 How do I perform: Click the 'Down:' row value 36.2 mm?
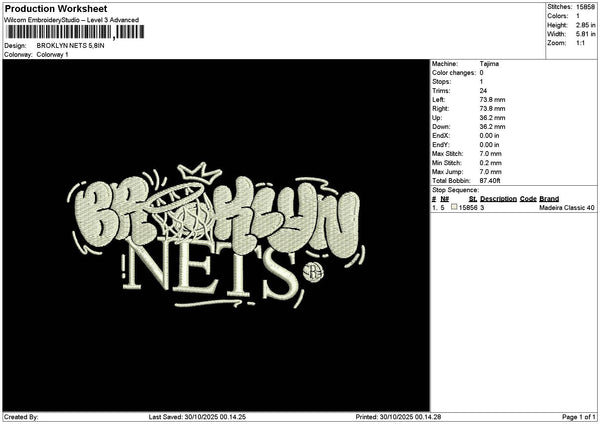[492, 127]
